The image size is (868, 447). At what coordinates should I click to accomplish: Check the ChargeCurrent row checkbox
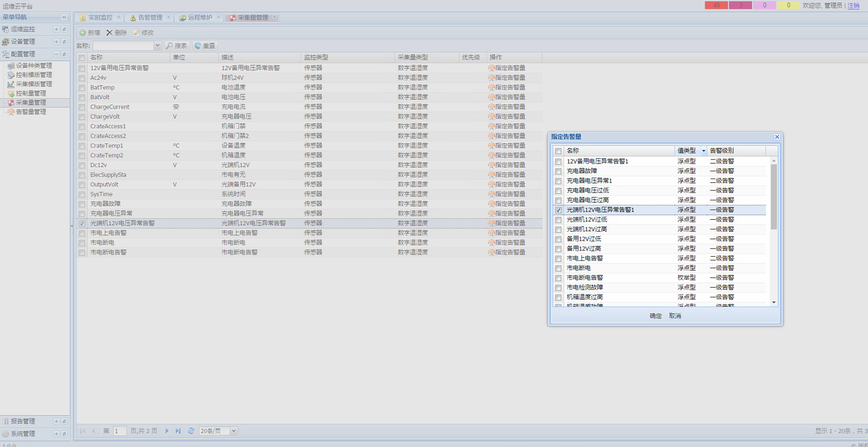pos(82,107)
